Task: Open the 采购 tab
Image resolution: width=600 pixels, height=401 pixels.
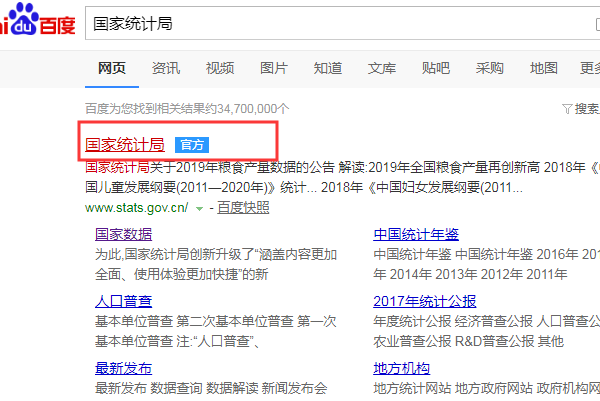Action: (x=490, y=68)
